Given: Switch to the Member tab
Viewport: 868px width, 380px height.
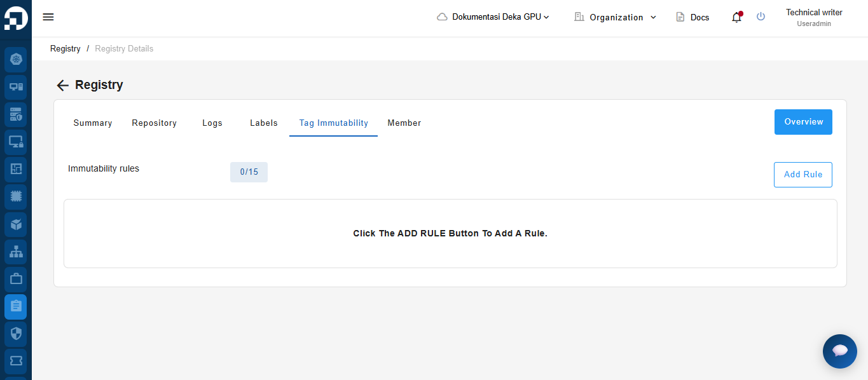Looking at the screenshot, I should point(404,123).
